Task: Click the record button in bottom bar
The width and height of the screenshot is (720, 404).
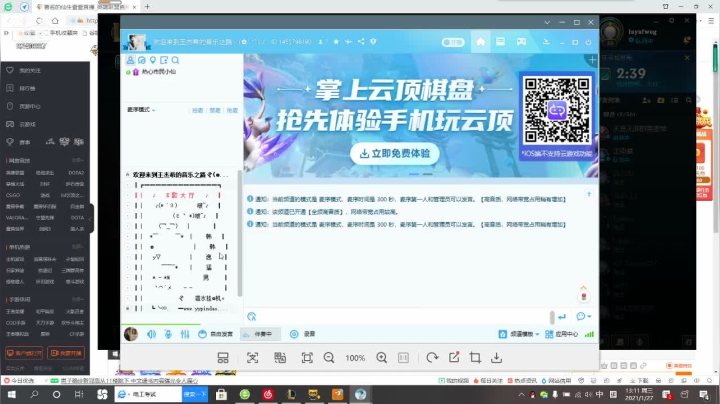Action: pyautogui.click(x=303, y=334)
